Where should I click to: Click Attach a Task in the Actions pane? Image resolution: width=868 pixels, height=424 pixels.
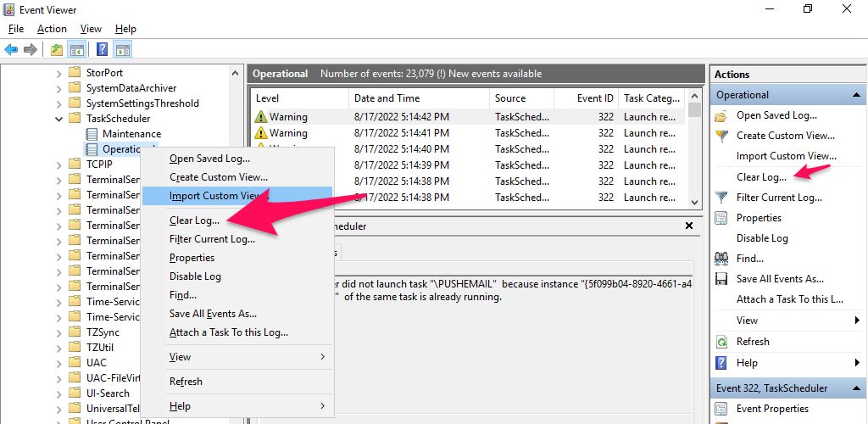[789, 299]
